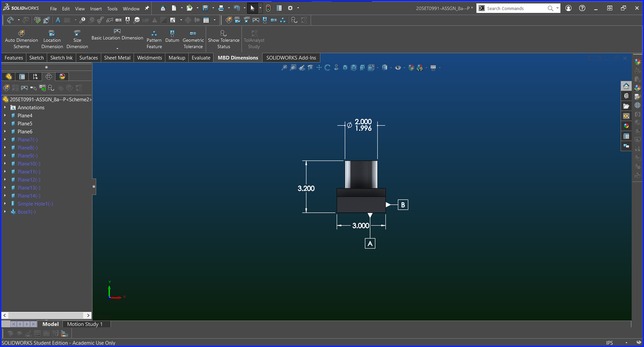Image resolution: width=644 pixels, height=347 pixels.
Task: Click the Rebuild traffic light icon
Action: click(x=268, y=8)
